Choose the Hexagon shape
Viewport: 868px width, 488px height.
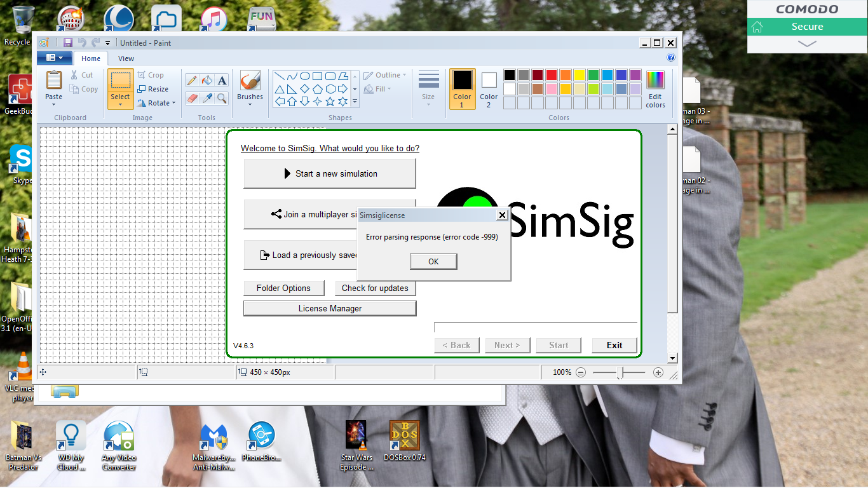[330, 88]
